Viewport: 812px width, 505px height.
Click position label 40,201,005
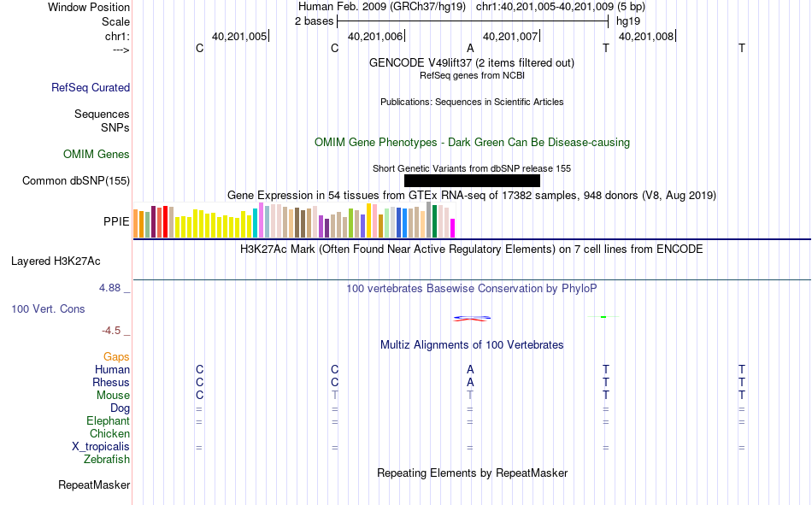[239, 36]
